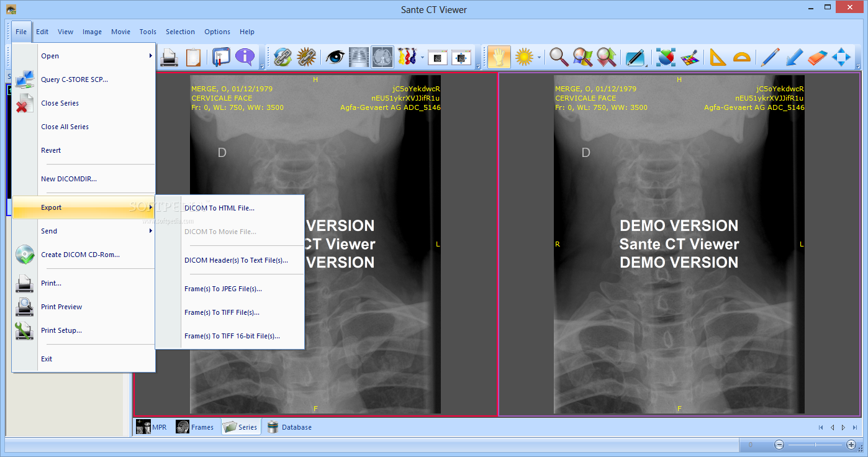Click the blue four-way move arrows icon
The width and height of the screenshot is (868, 457).
(841, 57)
